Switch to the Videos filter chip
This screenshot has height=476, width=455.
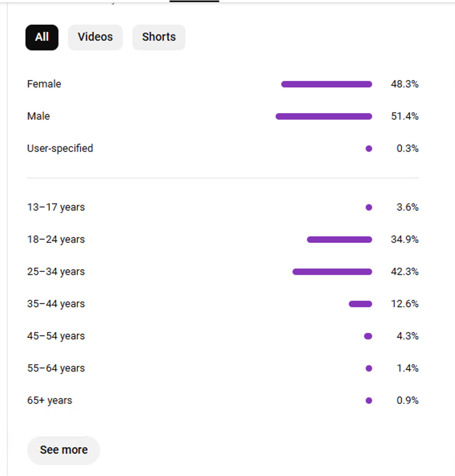coord(95,37)
